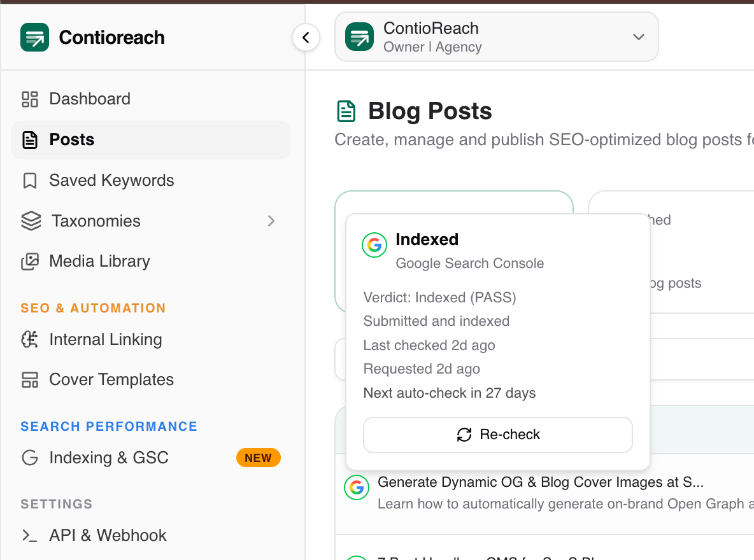Click the 'Submitted and indexed' text
754x560 pixels.
436,321
